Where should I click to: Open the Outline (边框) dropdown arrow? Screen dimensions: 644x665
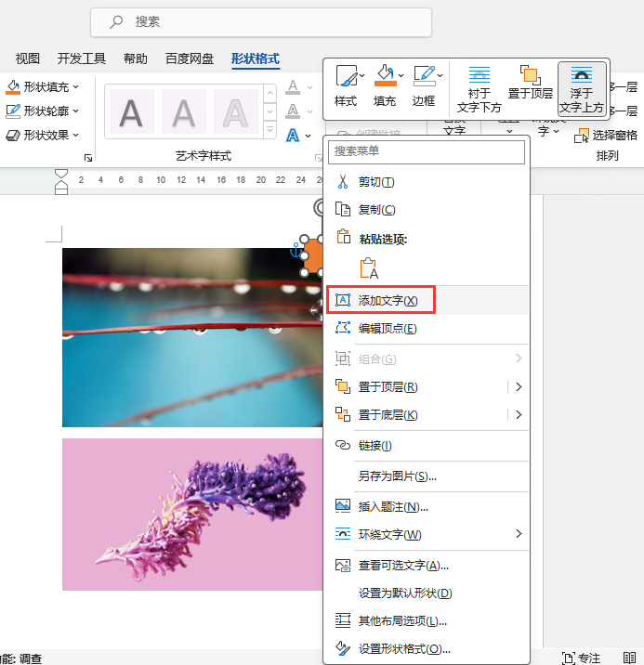[440, 76]
